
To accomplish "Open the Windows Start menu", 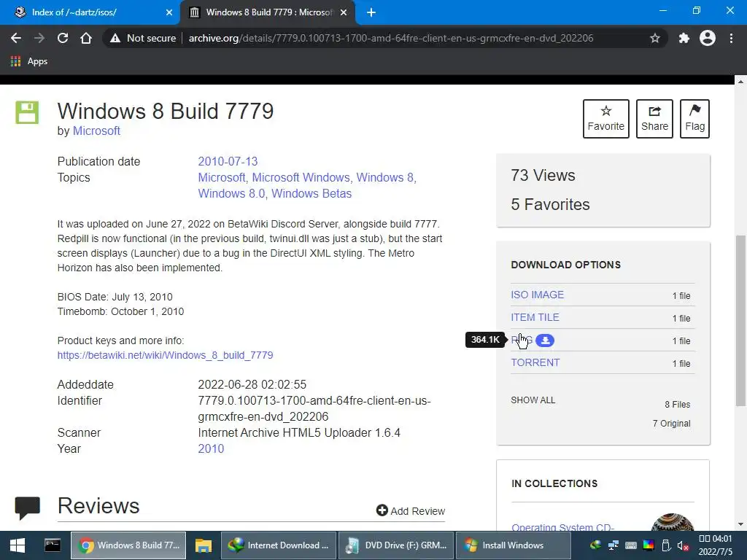I will point(18,545).
